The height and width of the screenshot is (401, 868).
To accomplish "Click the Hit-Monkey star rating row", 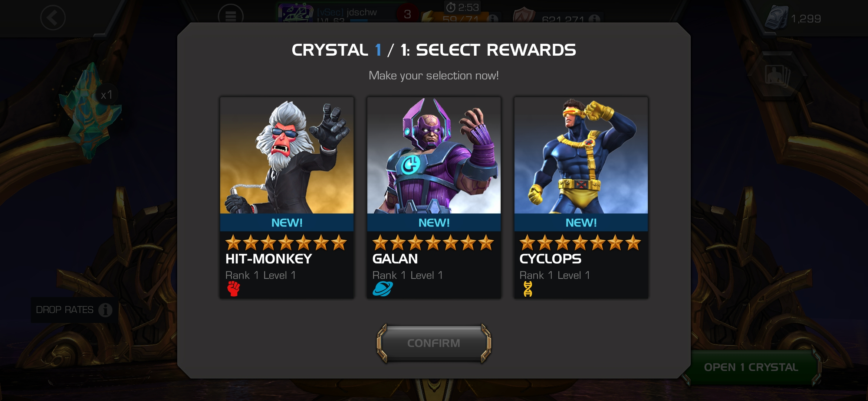I will [286, 243].
